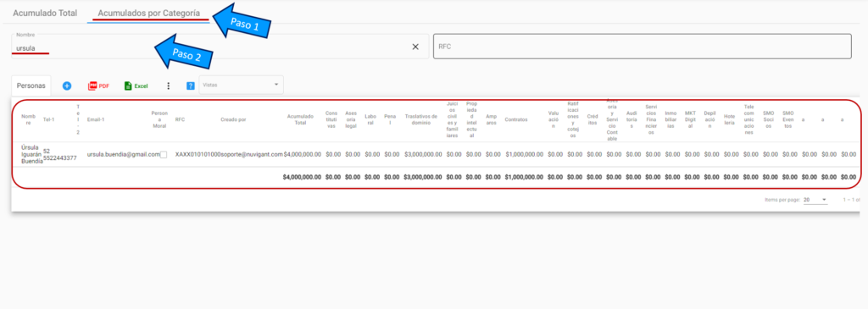The height and width of the screenshot is (309, 868).
Task: Add a new person with the blue plus icon
Action: [67, 86]
